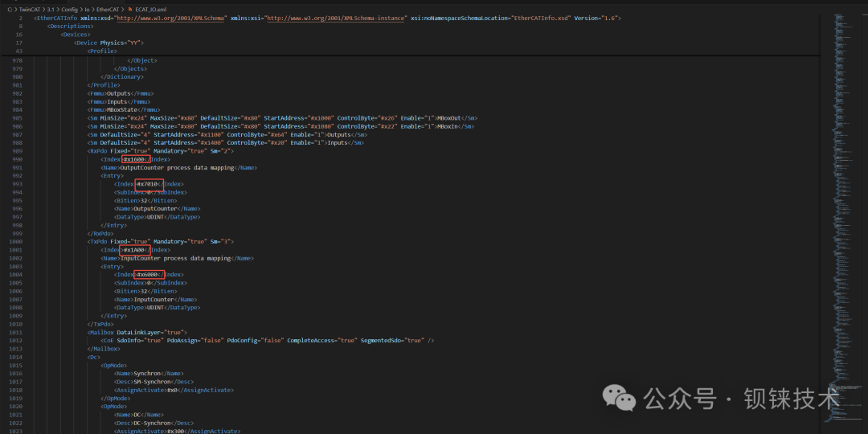Open the ECAT_IO.xml breadcrumb item
Image resolution: width=868 pixels, height=434 pixels.
pos(150,10)
